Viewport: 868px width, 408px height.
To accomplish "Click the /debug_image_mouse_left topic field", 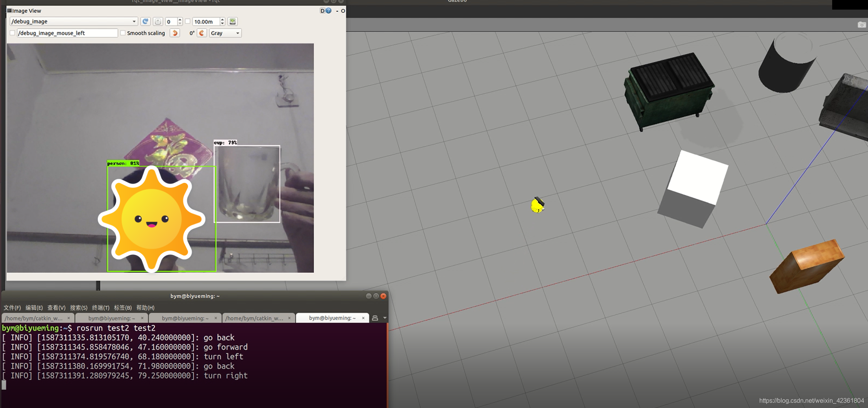I will click(x=67, y=33).
